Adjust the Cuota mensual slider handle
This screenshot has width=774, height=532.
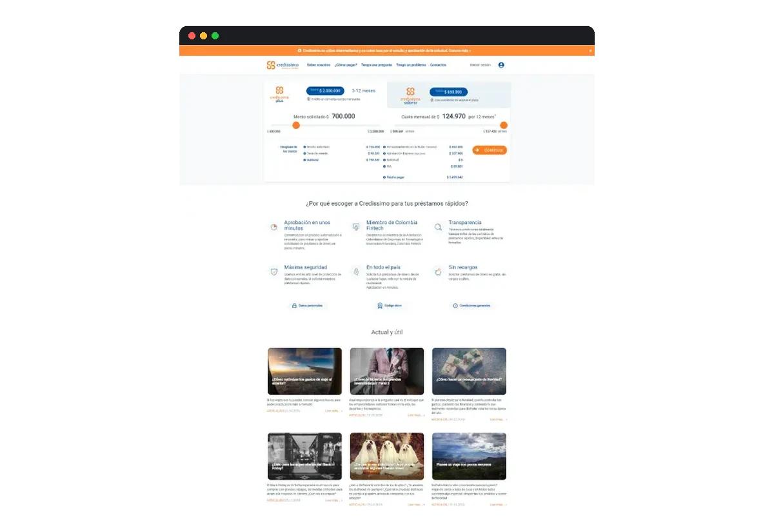click(504, 125)
